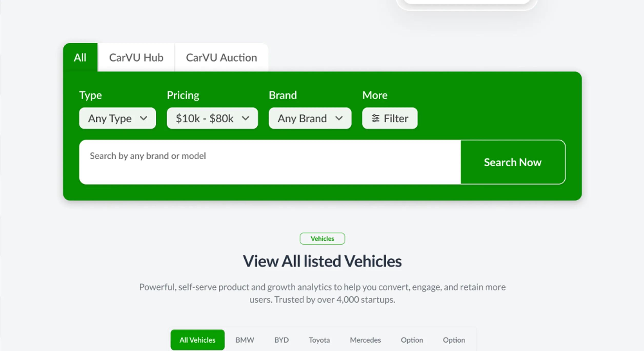
Task: Switch to the CarVU Auction tab
Action: click(222, 57)
